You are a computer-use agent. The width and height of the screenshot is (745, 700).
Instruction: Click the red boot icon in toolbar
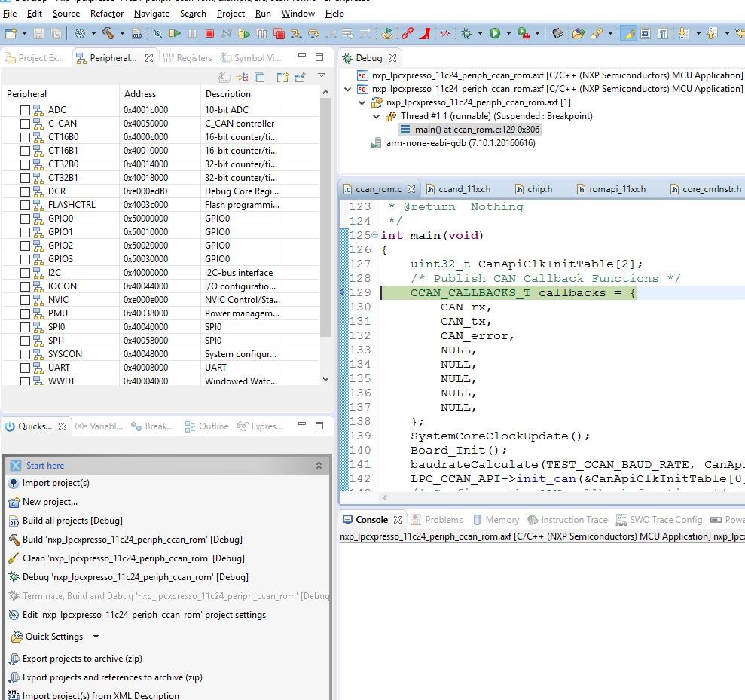[x=426, y=33]
